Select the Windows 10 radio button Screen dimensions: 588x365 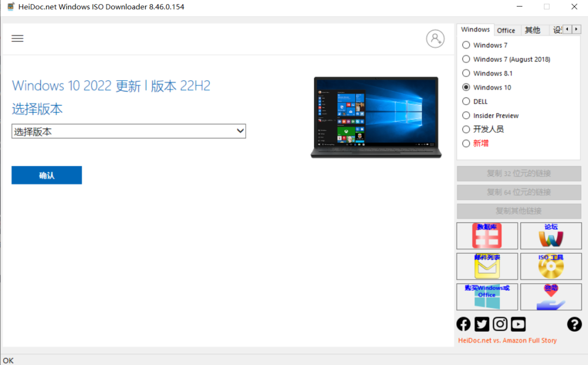465,87
